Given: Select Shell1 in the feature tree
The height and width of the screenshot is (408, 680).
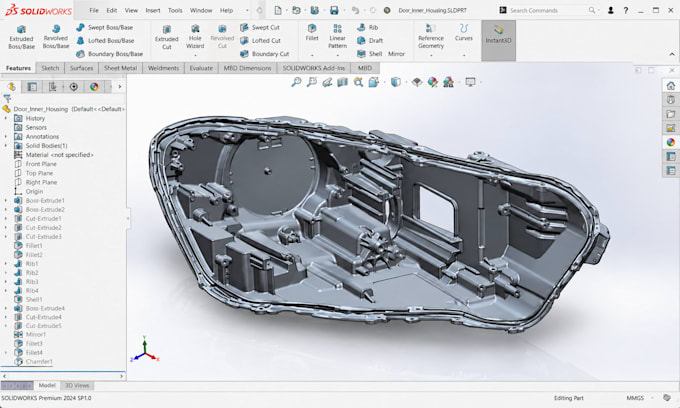Looking at the screenshot, I should tap(34, 300).
